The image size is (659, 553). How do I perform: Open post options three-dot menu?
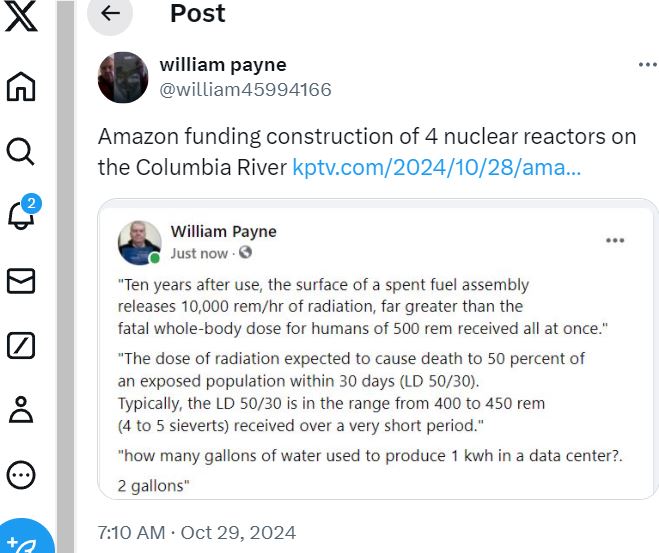647,65
